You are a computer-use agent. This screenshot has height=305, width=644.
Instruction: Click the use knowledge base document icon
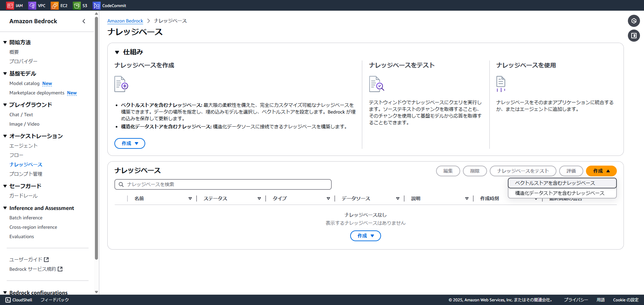coord(501,84)
